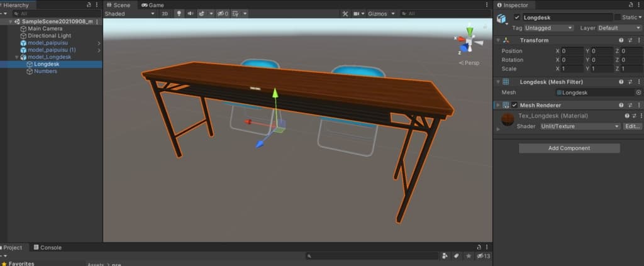
Task: Collapse the Transform component
Action: (498, 40)
